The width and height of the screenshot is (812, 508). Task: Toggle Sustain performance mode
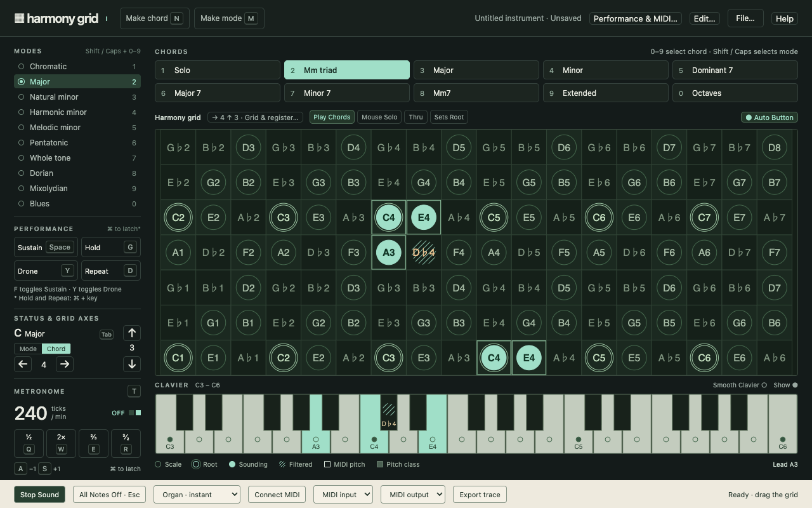pyautogui.click(x=46, y=247)
